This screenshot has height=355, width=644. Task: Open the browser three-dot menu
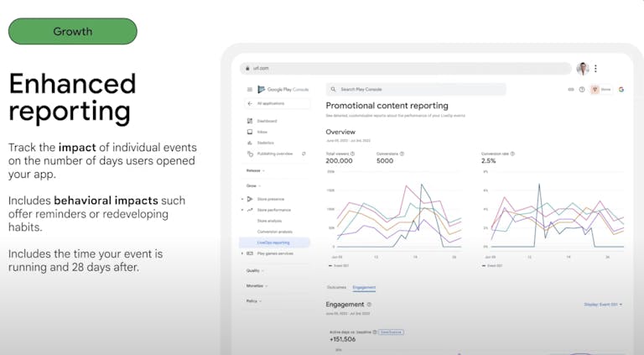[x=595, y=69]
